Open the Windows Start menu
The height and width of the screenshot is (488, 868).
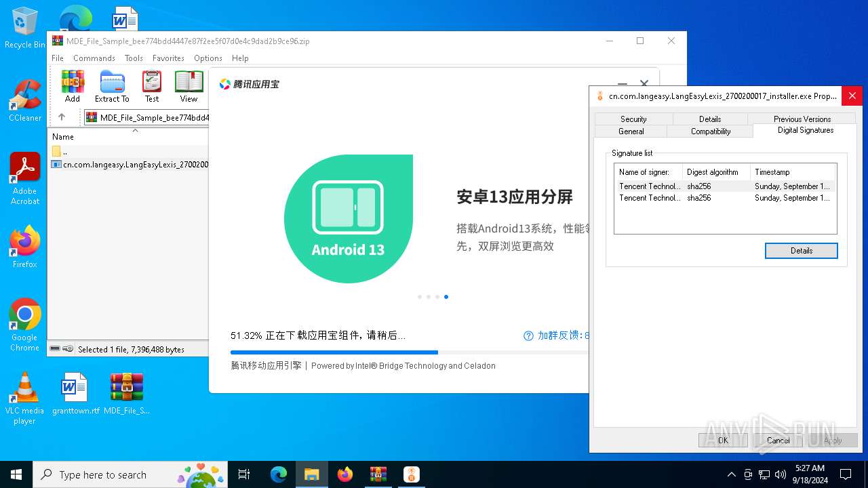[x=16, y=474]
